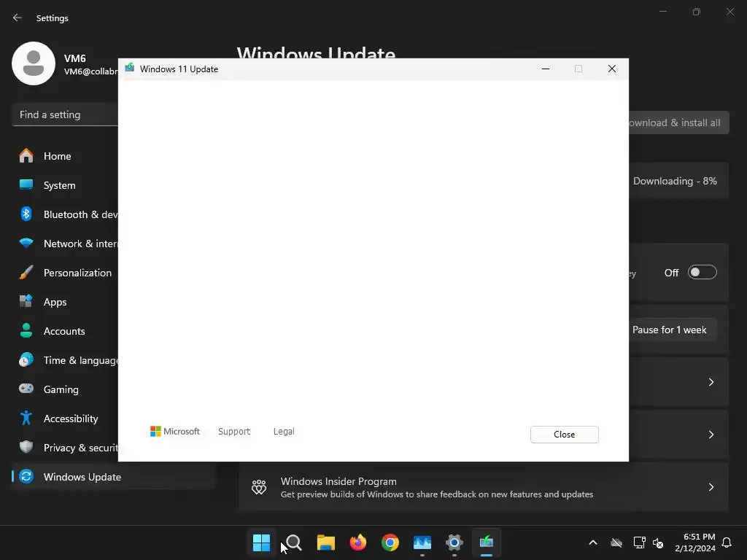Image resolution: width=747 pixels, height=560 pixels.
Task: Open the monitor-graph app on taskbar
Action: click(422, 542)
